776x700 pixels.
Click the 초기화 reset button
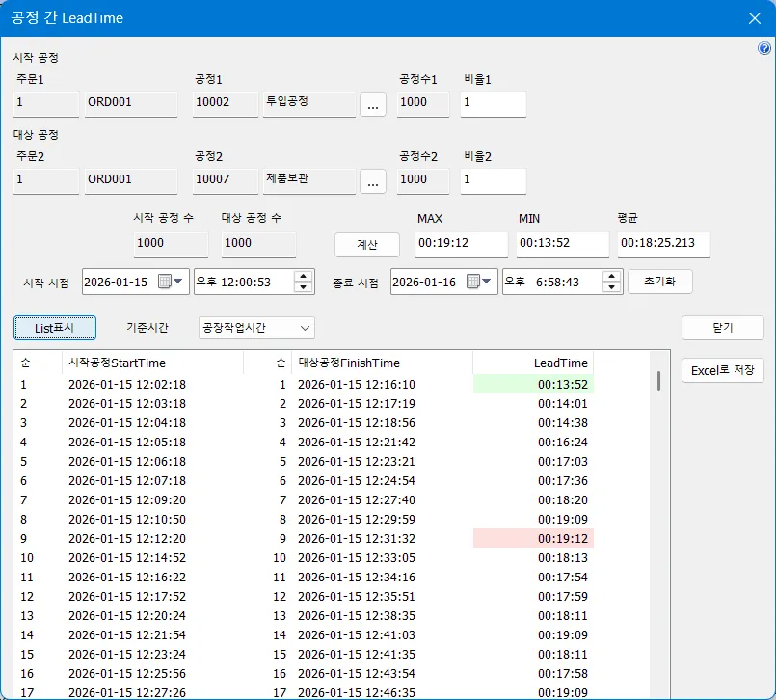659,282
